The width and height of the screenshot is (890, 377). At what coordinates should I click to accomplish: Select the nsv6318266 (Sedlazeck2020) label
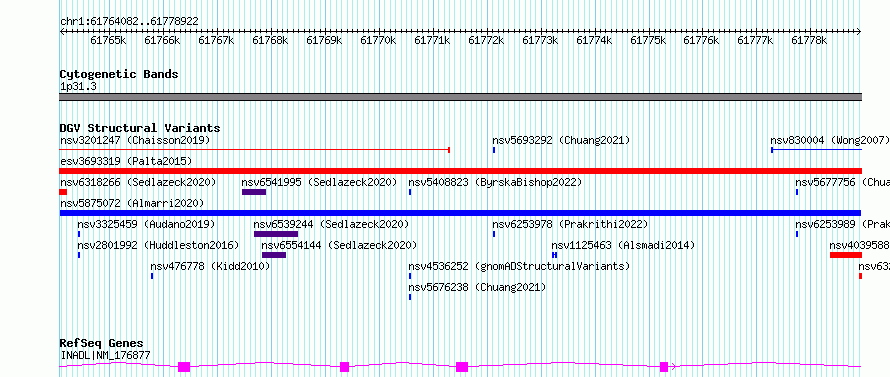(x=138, y=182)
